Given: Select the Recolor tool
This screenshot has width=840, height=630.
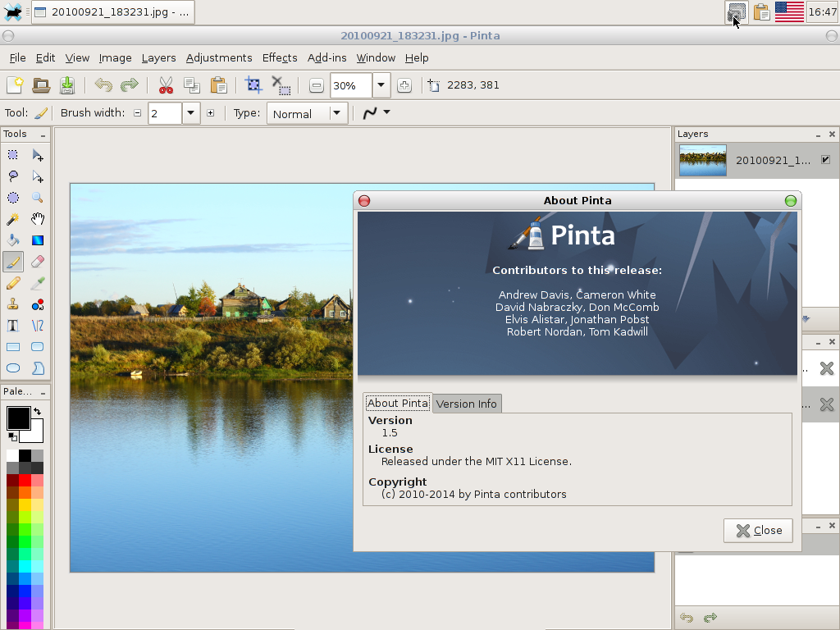Looking at the screenshot, I should click(38, 304).
